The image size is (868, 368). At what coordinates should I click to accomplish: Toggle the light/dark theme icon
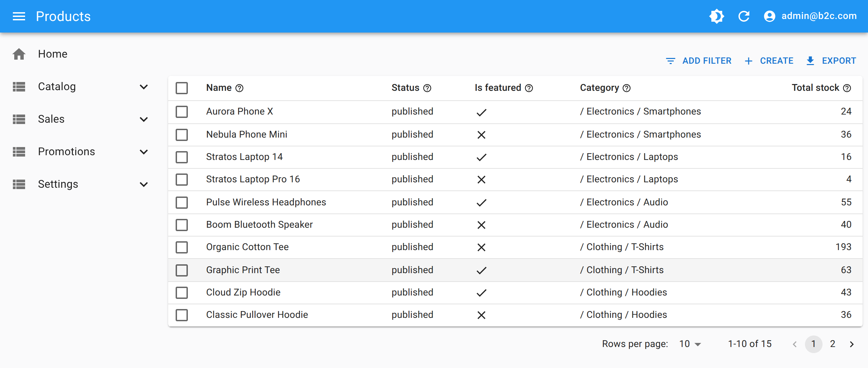(x=717, y=16)
